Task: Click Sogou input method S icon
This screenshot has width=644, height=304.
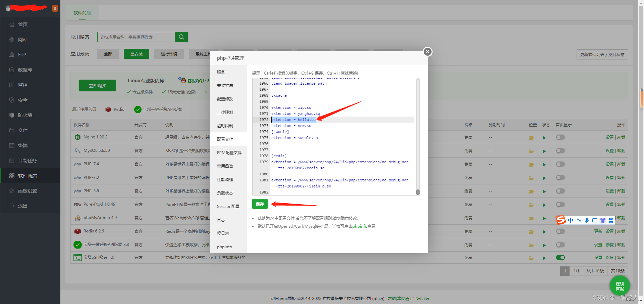Action: point(561,220)
